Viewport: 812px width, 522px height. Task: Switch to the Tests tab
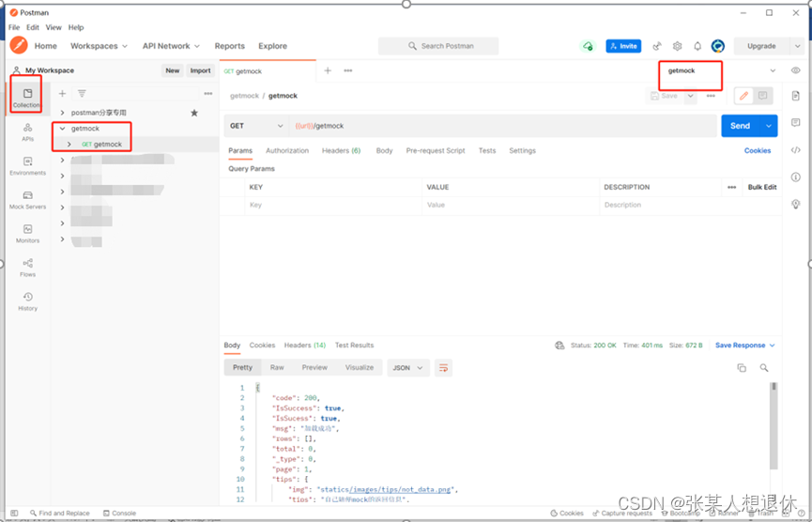tap(487, 151)
